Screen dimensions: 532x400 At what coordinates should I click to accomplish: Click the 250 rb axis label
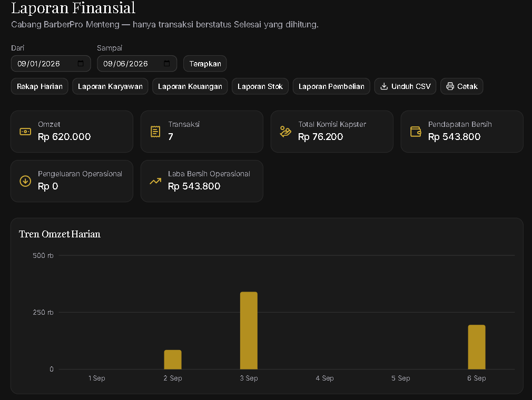point(43,312)
